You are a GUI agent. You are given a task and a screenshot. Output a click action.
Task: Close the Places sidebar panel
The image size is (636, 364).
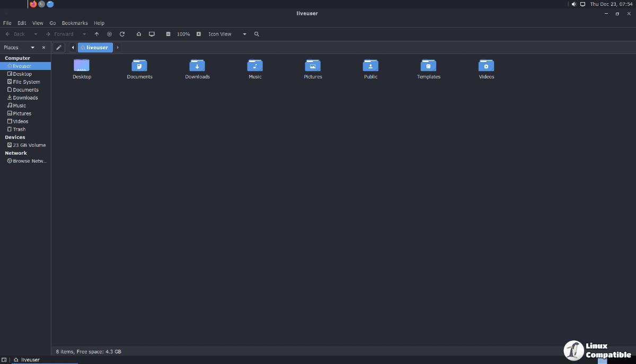(43, 48)
